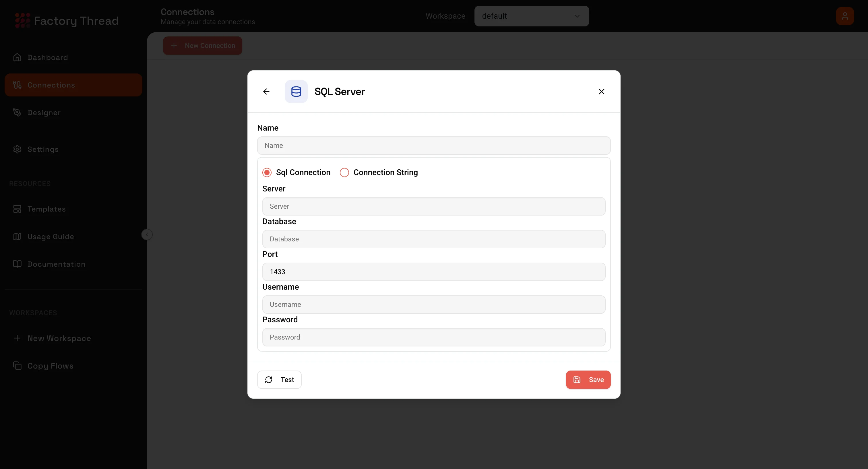The image size is (868, 469).
Task: Click into the Port field showing 1433
Action: coord(434,272)
